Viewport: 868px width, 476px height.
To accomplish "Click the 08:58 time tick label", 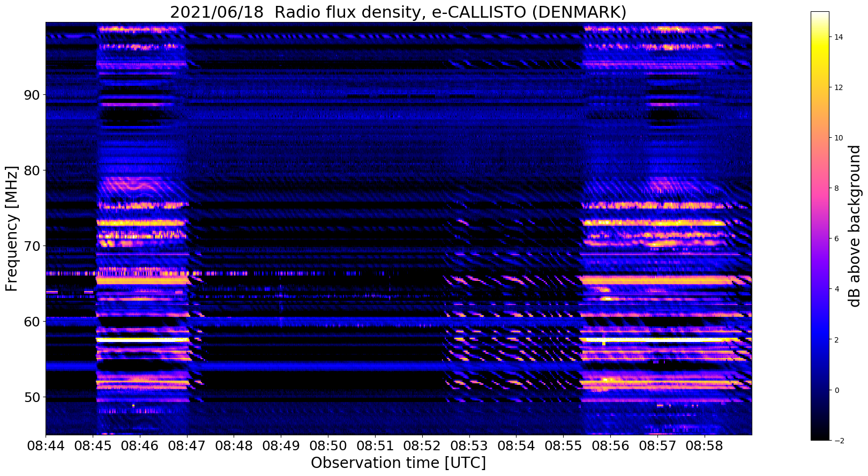I will click(x=705, y=445).
